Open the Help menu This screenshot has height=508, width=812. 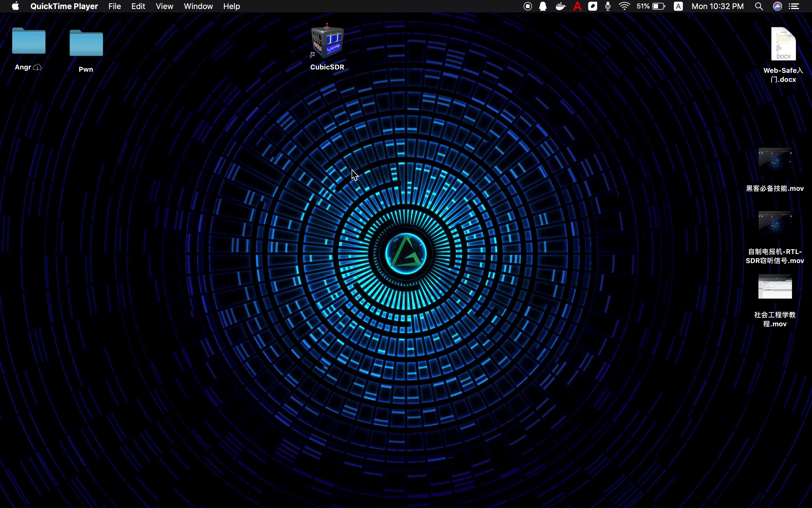[231, 6]
